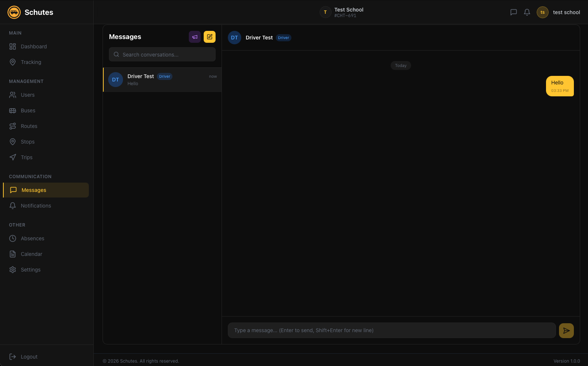The height and width of the screenshot is (366, 588).
Task: Click the Absences clock icon
Action: point(13,238)
